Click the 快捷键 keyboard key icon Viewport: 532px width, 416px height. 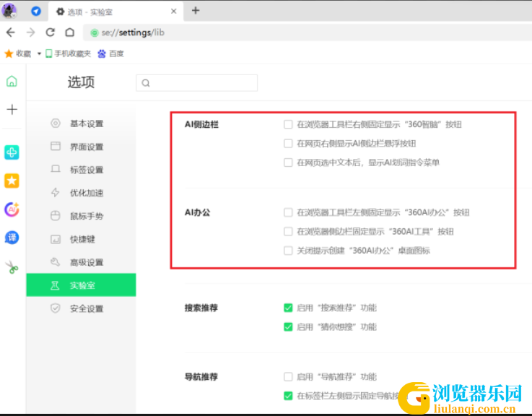[56, 239]
